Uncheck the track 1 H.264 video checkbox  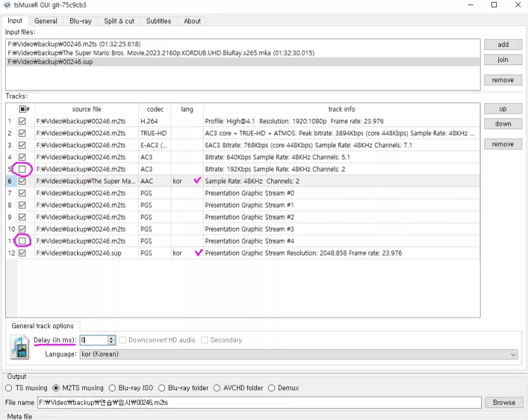22,121
